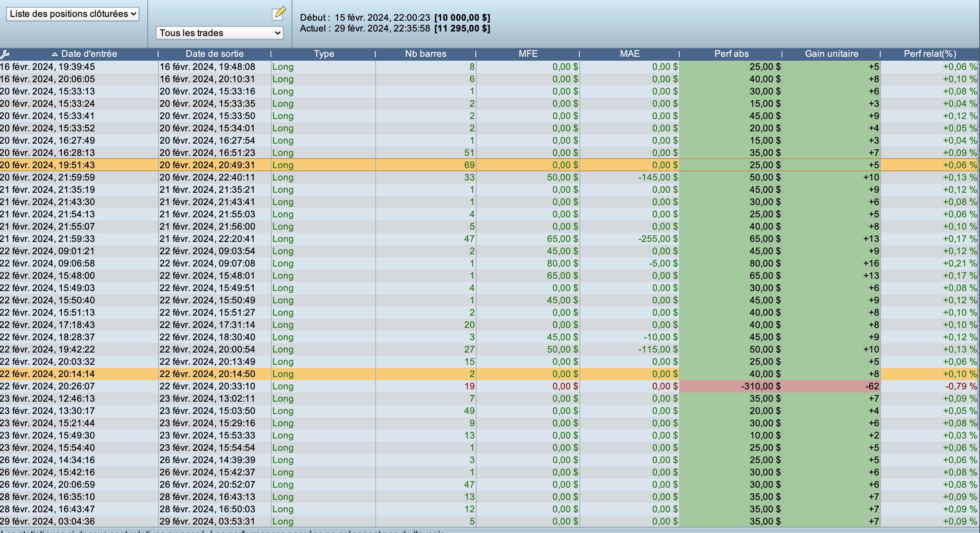Select entry 29 févr. 2024, 03:04:36

[x=48, y=521]
